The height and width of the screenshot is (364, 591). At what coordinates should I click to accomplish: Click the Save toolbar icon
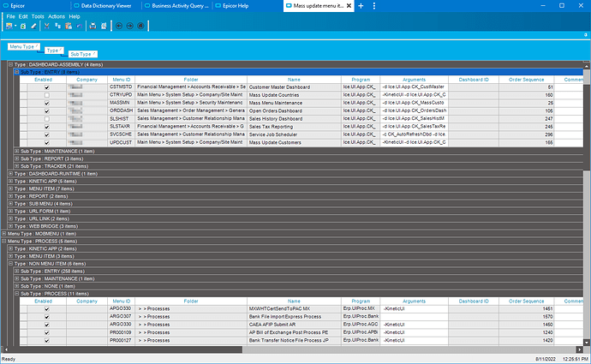pos(9,26)
